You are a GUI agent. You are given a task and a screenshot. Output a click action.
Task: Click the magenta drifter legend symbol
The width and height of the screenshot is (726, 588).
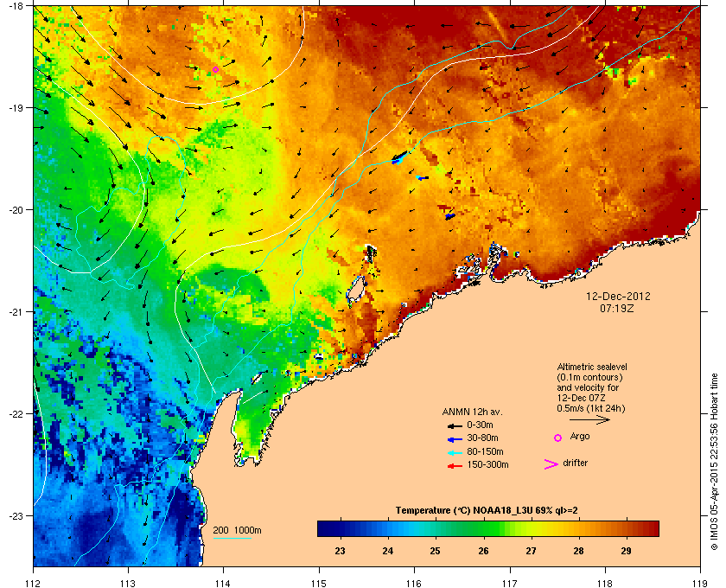point(551,464)
